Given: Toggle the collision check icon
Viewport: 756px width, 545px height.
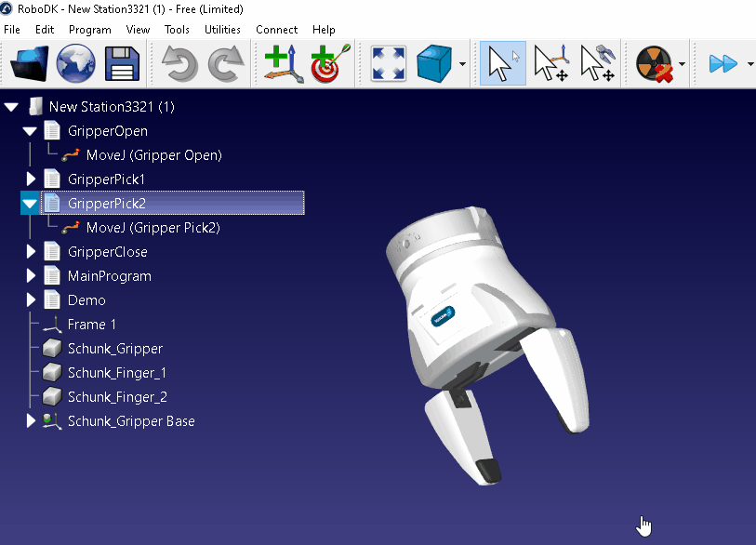Looking at the screenshot, I should [655, 63].
